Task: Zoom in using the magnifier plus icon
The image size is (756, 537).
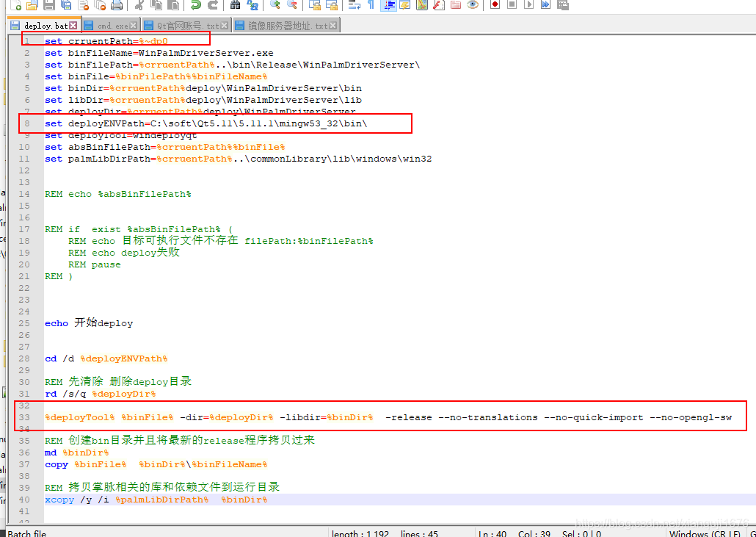Action: pyautogui.click(x=275, y=5)
